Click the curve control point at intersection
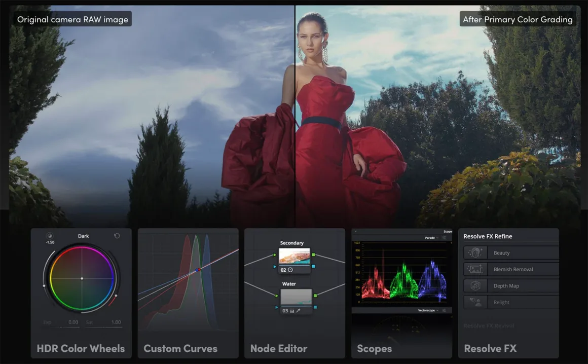This screenshot has height=364, width=588. [198, 270]
